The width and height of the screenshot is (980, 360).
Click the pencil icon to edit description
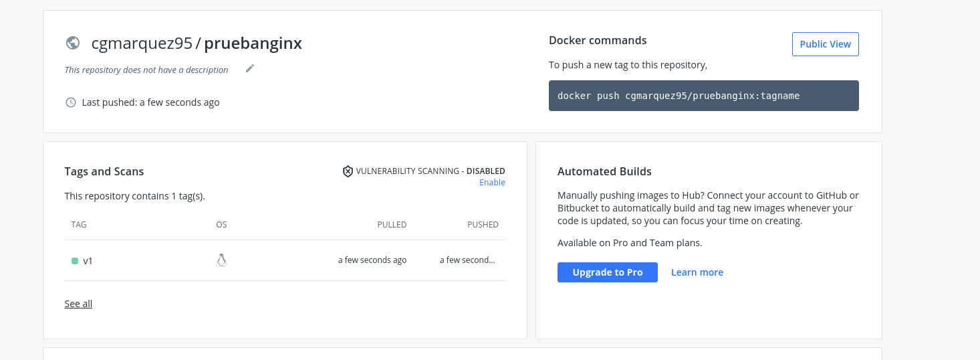pyautogui.click(x=250, y=68)
